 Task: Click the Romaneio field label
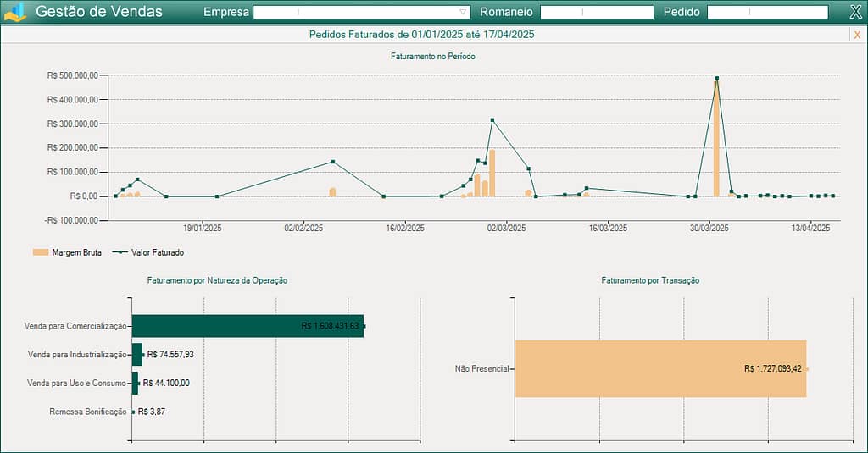click(x=507, y=12)
